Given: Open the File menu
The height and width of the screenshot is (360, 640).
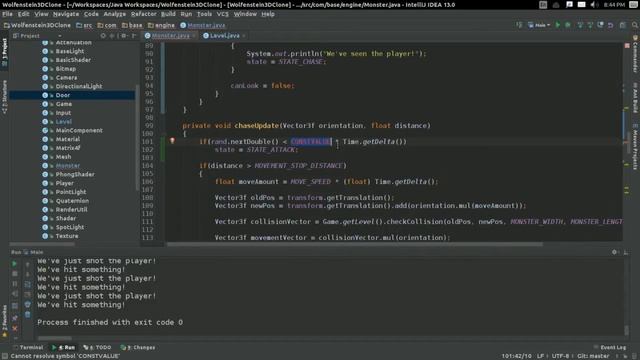Looking at the screenshot, I should tap(7, 14).
